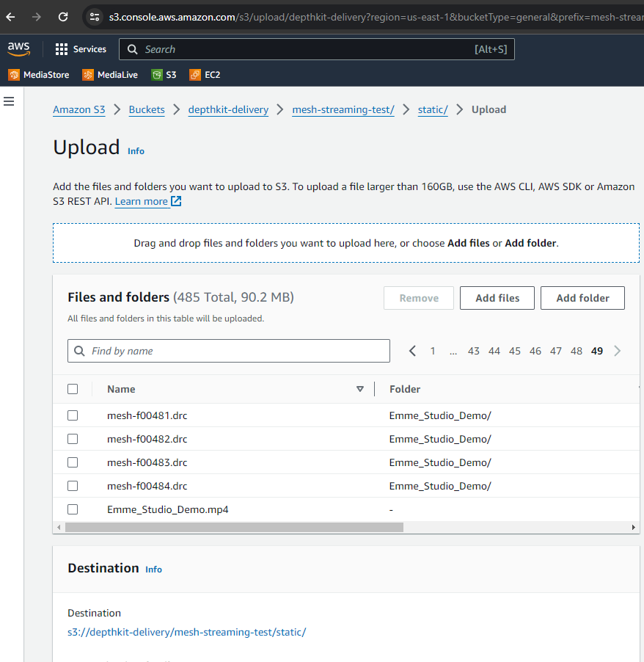Go to previous page with left chevron
The image size is (644, 662).
pyautogui.click(x=413, y=351)
